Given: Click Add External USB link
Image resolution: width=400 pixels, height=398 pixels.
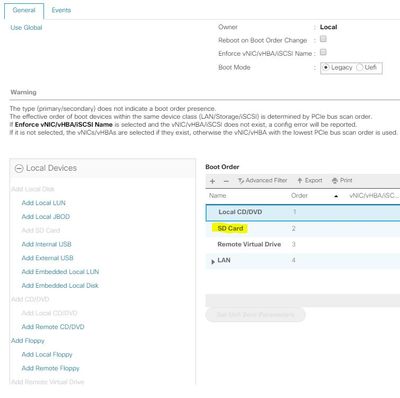Looking at the screenshot, I should (47, 258).
